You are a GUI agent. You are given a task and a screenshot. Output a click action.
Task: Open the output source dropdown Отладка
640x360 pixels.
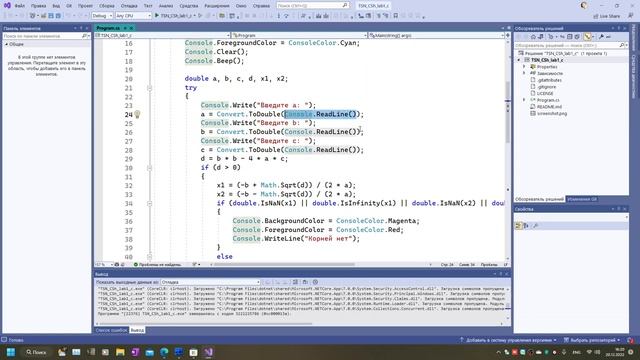click(210, 282)
